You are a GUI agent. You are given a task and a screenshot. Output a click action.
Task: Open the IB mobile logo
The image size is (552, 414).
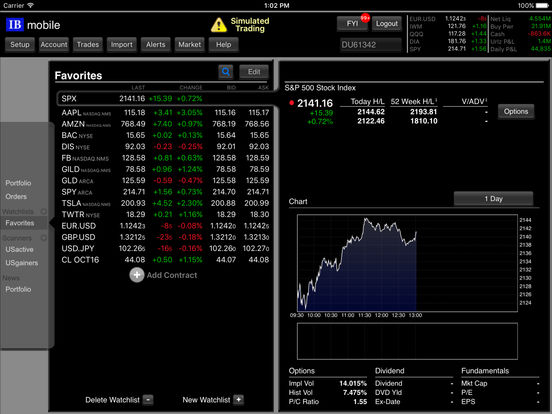(x=33, y=25)
